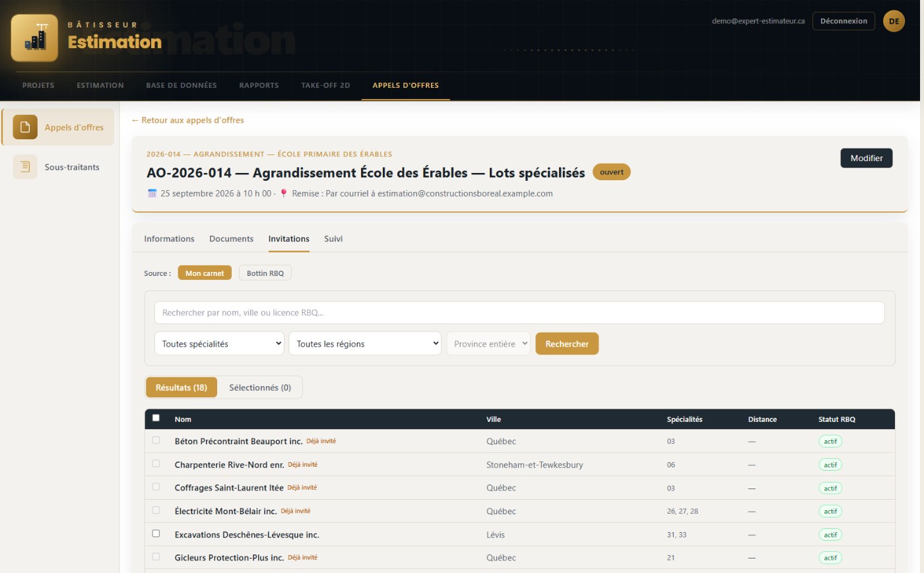
Task: Click the Bâtisseur Estimation logo icon
Action: (x=34, y=38)
